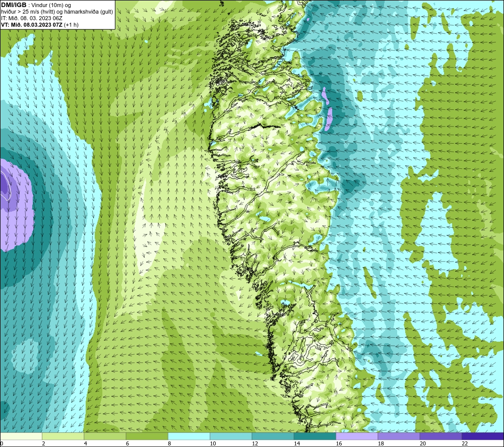Click the 14–16 m/s dark teal legend swatch
Image resolution: width=504 pixels, height=447 pixels.
(x=315, y=436)
